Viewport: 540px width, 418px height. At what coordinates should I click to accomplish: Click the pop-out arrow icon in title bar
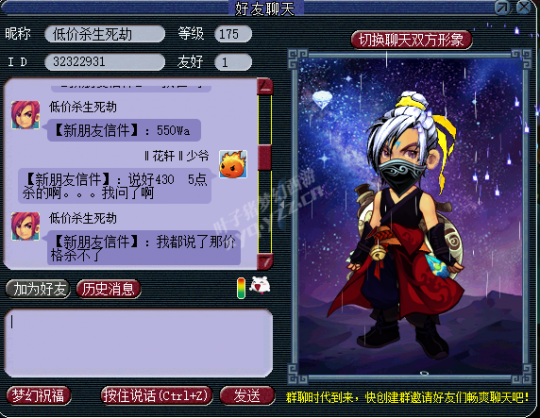pos(503,7)
